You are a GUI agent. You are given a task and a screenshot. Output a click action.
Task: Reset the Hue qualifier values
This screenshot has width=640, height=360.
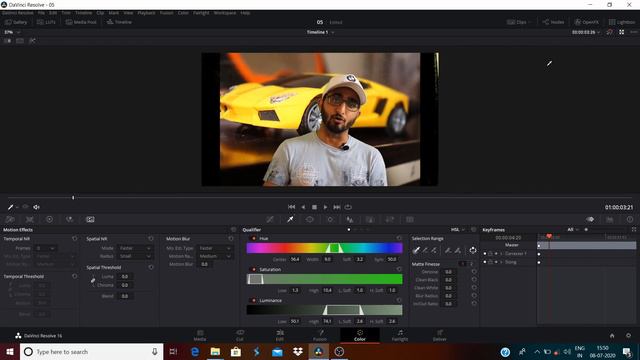399,238
